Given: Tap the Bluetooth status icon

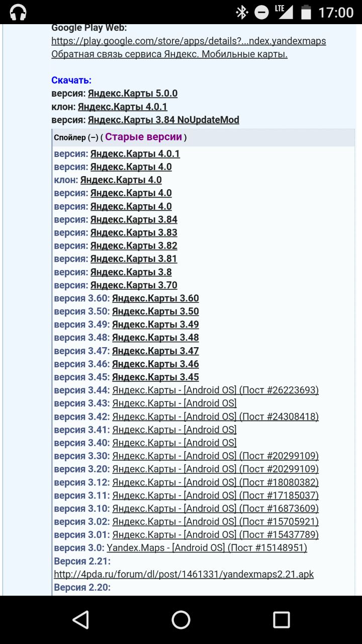Looking at the screenshot, I should 242,12.
